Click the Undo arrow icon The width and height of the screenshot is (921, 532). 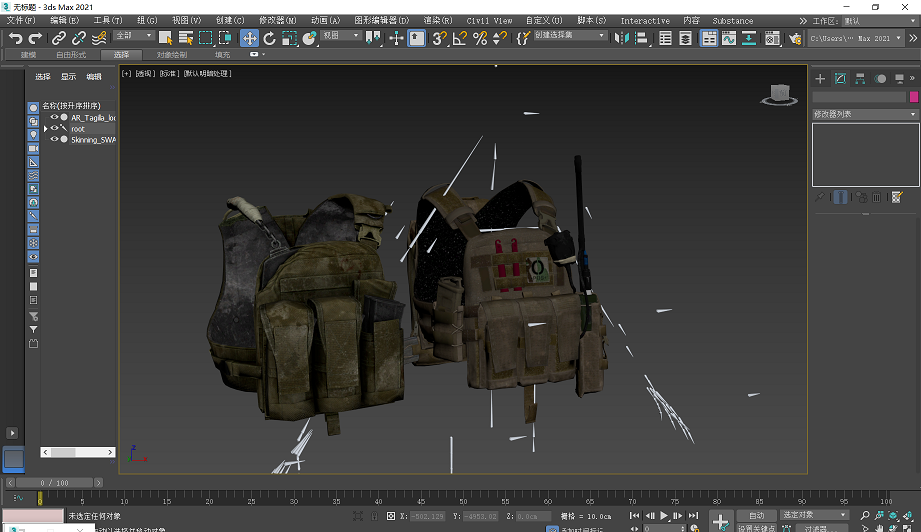pyautogui.click(x=16, y=38)
